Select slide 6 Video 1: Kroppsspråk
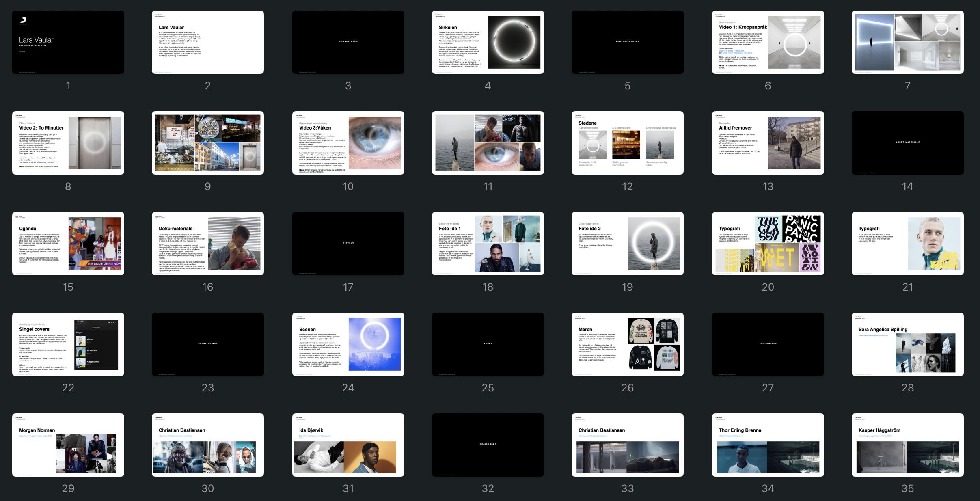Screen dimensions: 980x501 click(768, 42)
